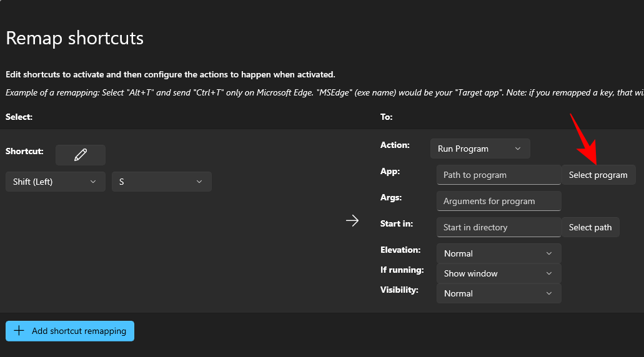Screen dimensions: 644x357
Task: Click Add shortcut remapping button
Action: point(70,331)
